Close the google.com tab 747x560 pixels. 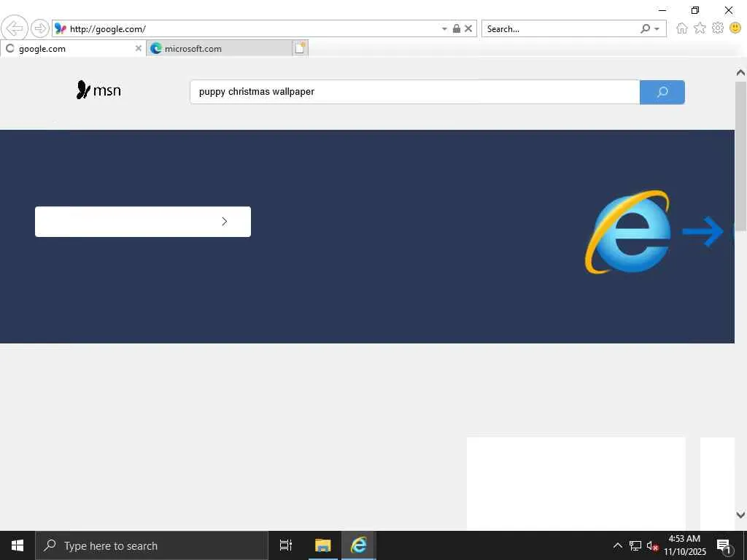point(138,48)
